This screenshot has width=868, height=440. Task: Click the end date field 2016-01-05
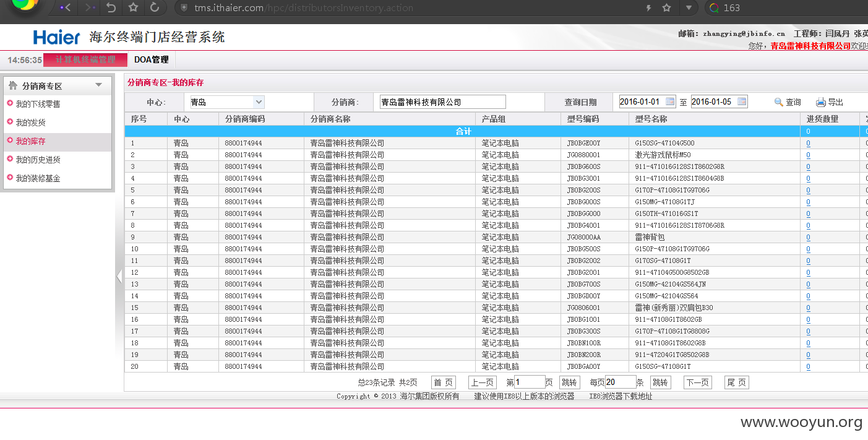(713, 101)
